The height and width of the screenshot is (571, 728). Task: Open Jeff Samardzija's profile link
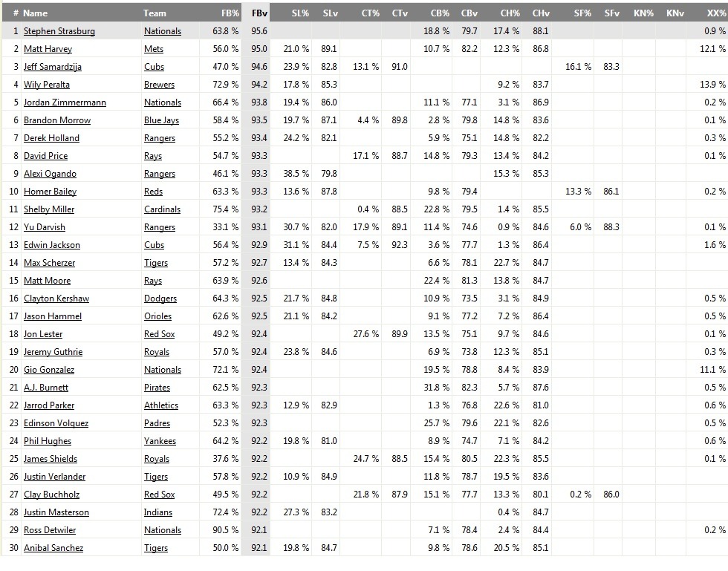53,67
